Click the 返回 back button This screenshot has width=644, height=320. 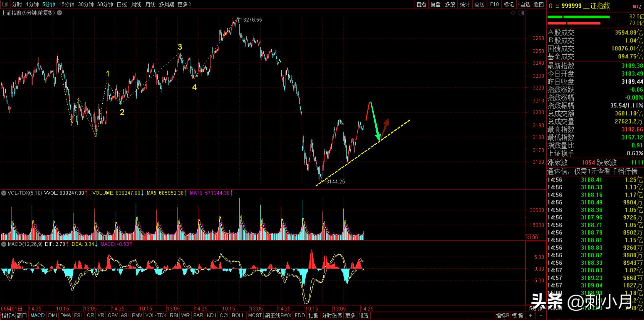pyautogui.click(x=538, y=4)
